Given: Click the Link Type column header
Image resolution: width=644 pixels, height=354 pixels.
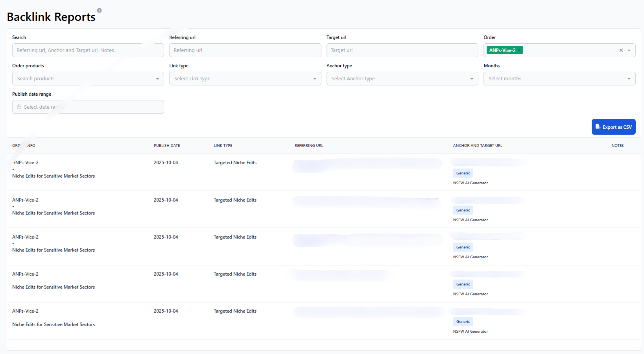Looking at the screenshot, I should click(223, 146).
